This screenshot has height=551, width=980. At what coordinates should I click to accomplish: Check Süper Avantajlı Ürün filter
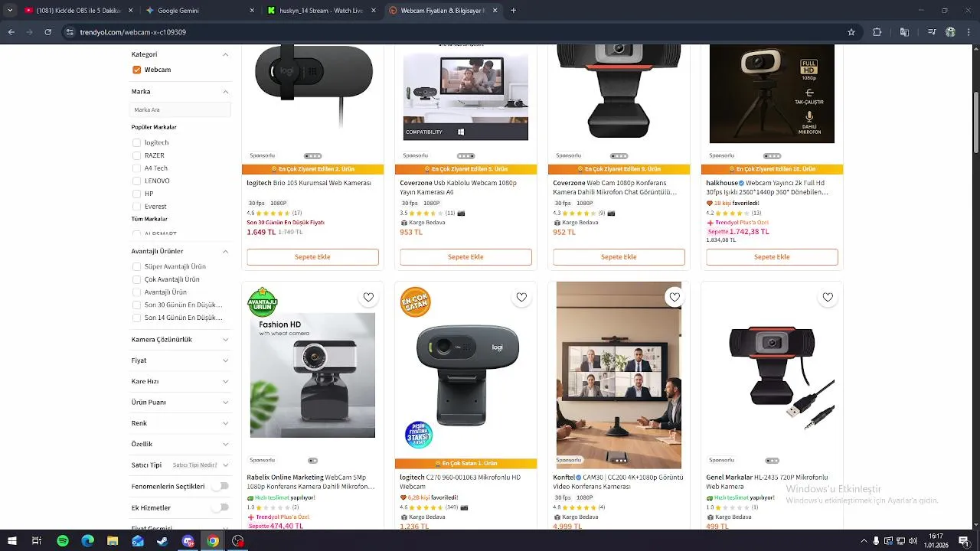click(136, 266)
